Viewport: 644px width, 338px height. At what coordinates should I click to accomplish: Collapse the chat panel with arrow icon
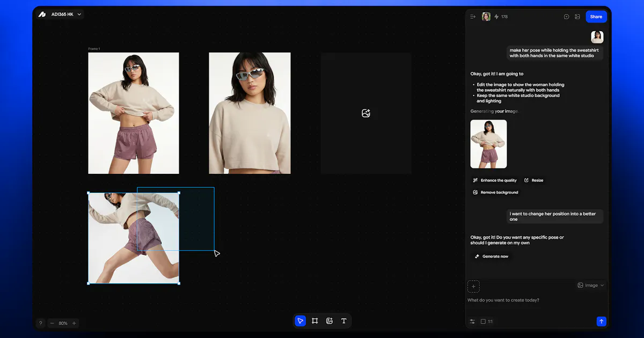[473, 17]
